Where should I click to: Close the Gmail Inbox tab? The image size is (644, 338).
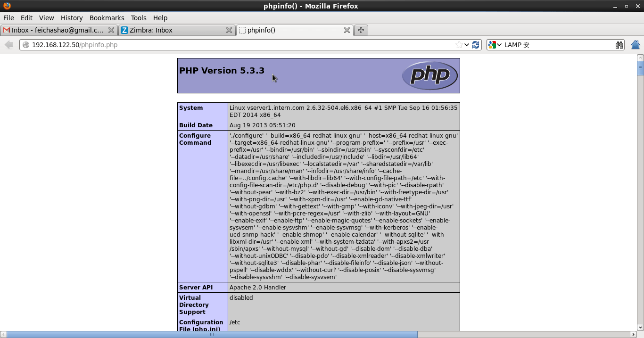pyautogui.click(x=111, y=30)
